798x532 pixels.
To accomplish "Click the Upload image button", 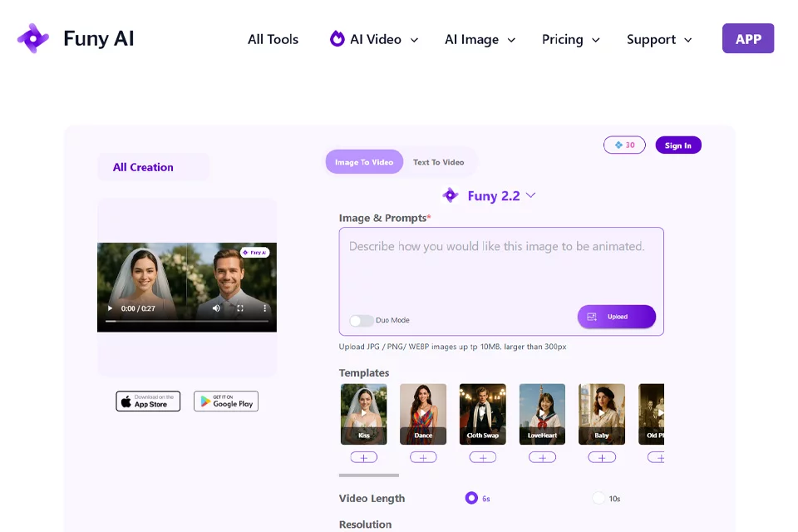I will click(616, 317).
